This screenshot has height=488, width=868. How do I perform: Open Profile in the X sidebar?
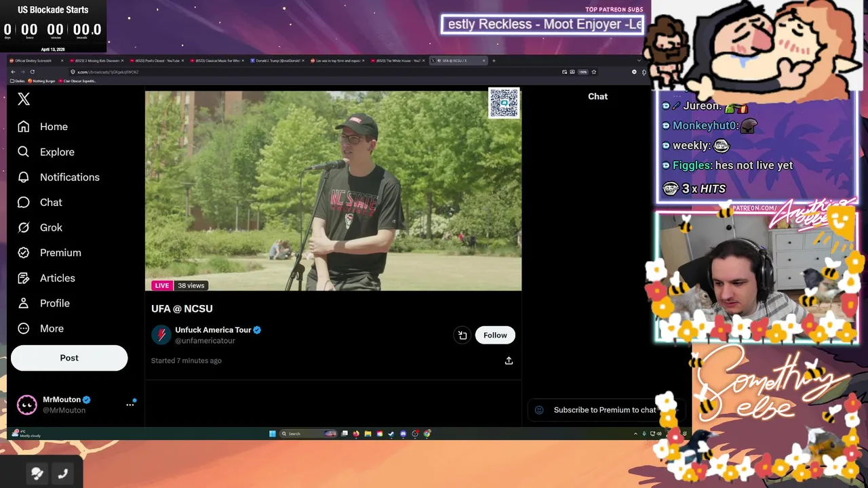44,303
